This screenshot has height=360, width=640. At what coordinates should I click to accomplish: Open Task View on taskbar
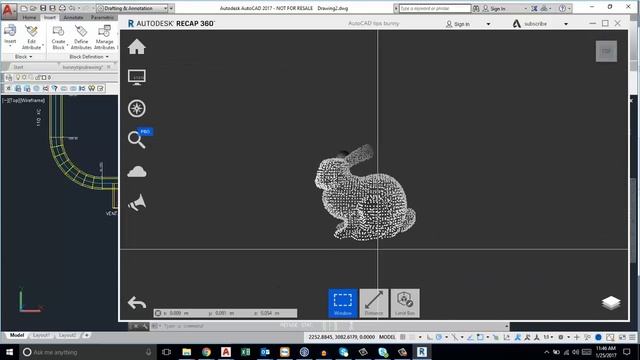click(x=166, y=352)
